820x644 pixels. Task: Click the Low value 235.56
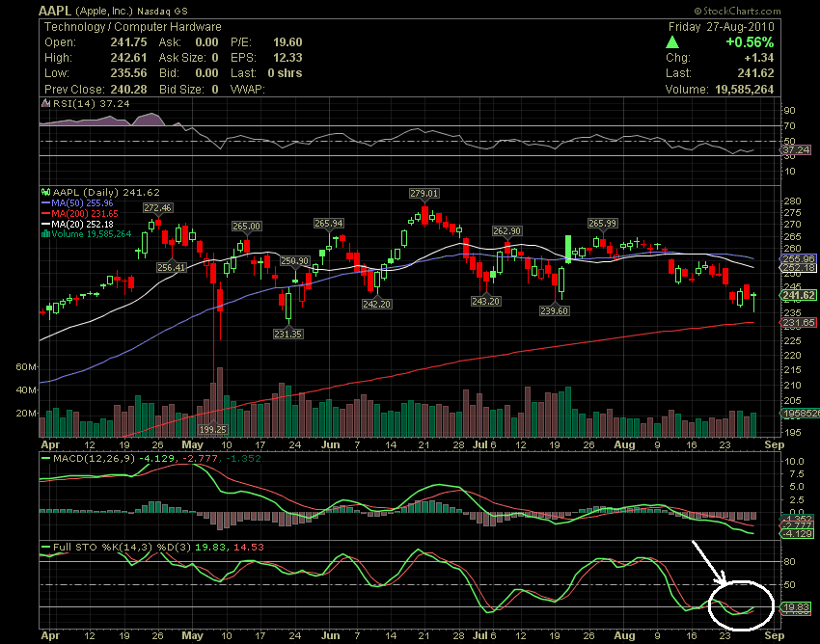128,73
